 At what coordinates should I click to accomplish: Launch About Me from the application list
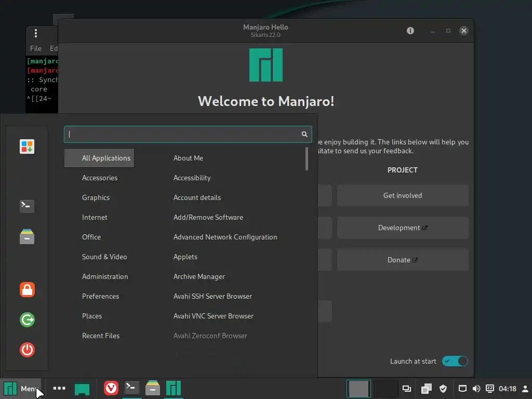188,158
